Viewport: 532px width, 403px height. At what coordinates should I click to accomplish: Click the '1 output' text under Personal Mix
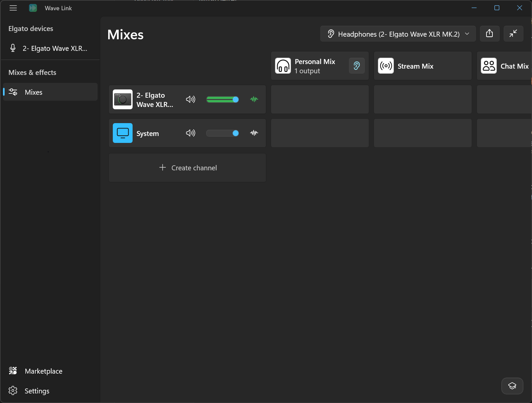point(307,71)
